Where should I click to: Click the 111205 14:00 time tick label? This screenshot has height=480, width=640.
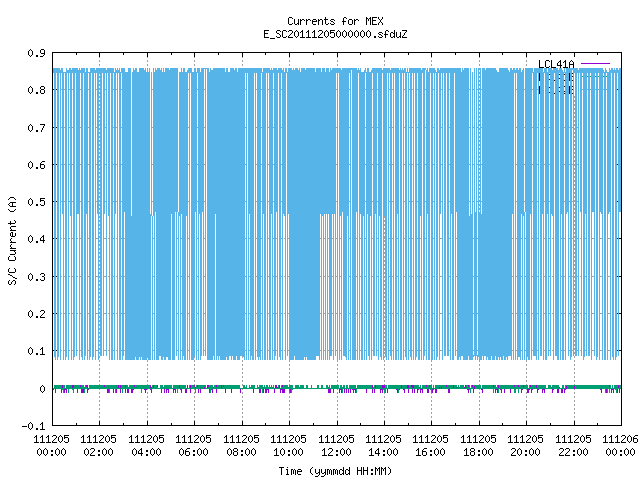click(383, 446)
